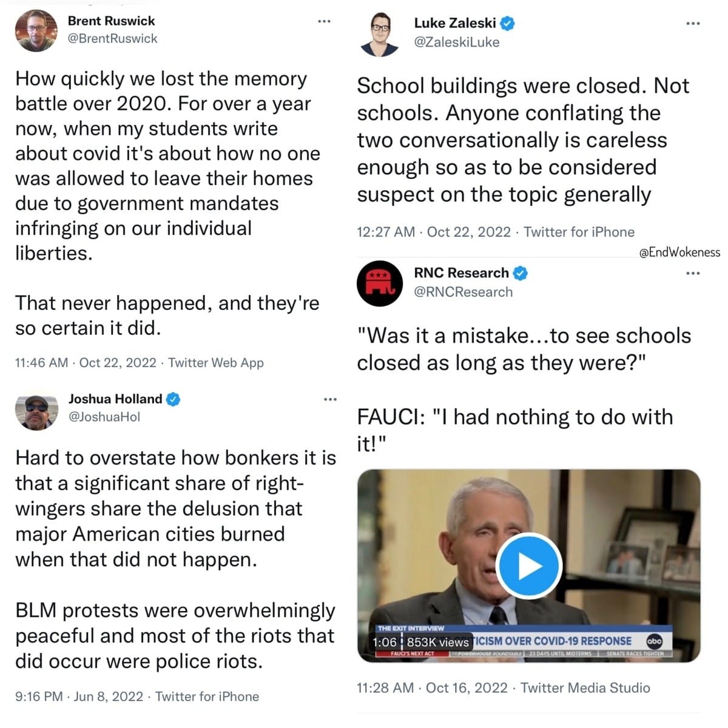The image size is (728, 728).
Task: Click Brent Ruswick's profile avatar
Action: [x=36, y=31]
